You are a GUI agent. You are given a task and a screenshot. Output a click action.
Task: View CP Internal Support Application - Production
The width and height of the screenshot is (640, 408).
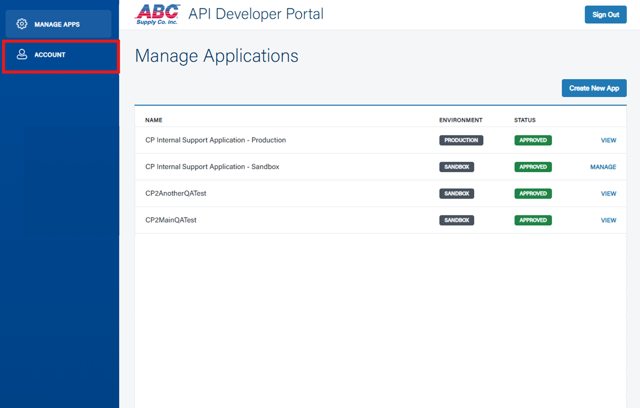click(608, 141)
